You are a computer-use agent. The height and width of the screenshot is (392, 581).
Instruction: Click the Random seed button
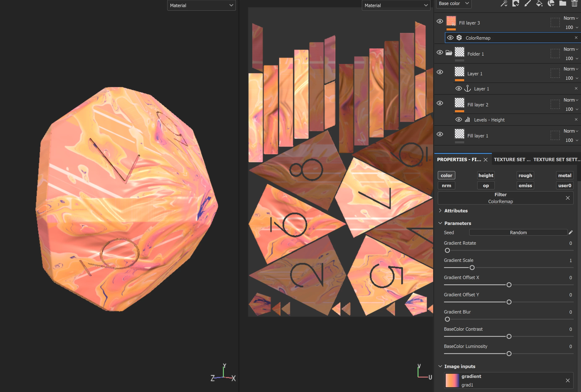[518, 233]
